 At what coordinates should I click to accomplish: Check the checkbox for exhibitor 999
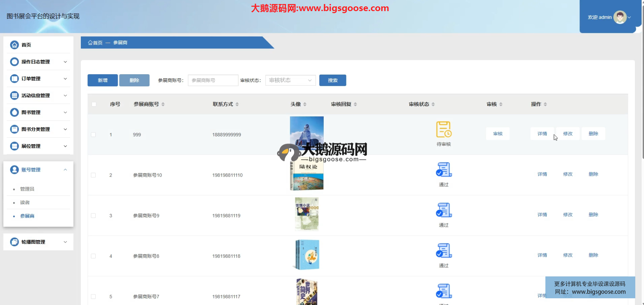click(93, 135)
